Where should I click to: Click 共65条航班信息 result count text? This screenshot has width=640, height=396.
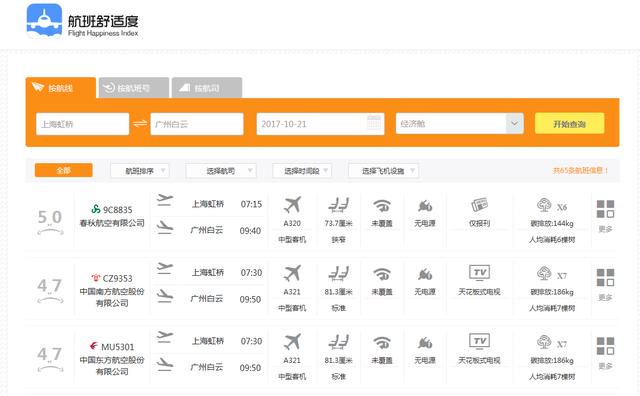(x=580, y=171)
